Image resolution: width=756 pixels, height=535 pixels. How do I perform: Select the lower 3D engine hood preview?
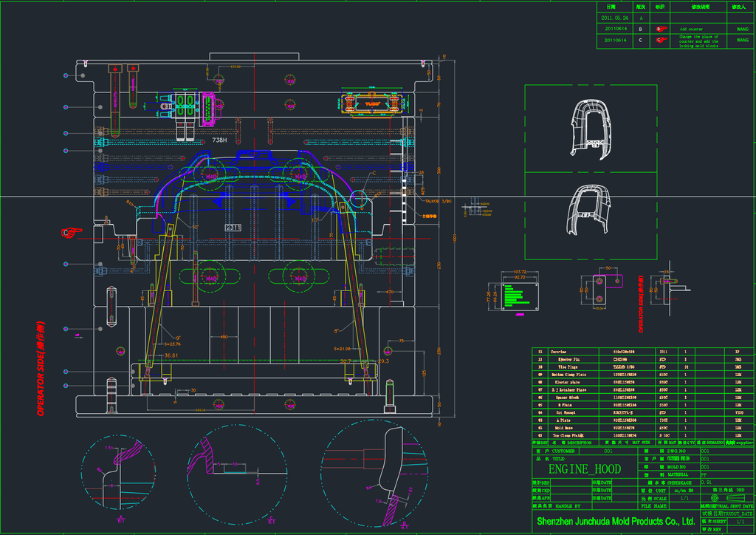coord(589,210)
